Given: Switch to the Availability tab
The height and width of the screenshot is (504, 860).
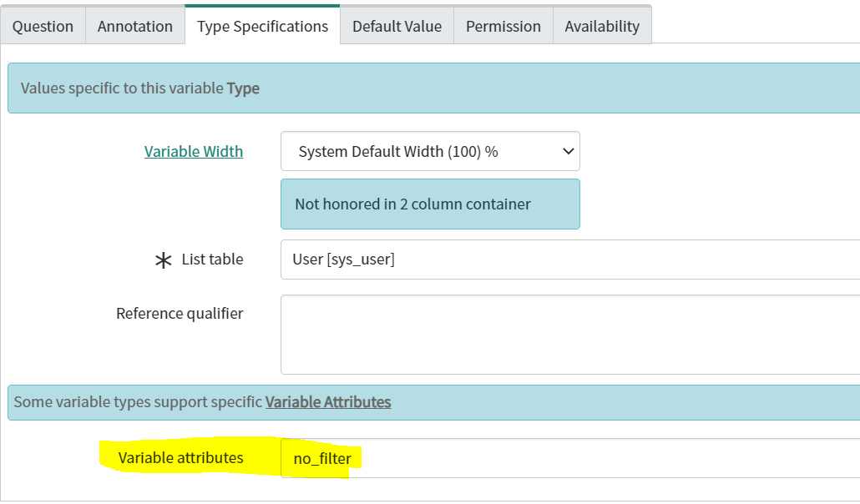Looking at the screenshot, I should coord(602,26).
